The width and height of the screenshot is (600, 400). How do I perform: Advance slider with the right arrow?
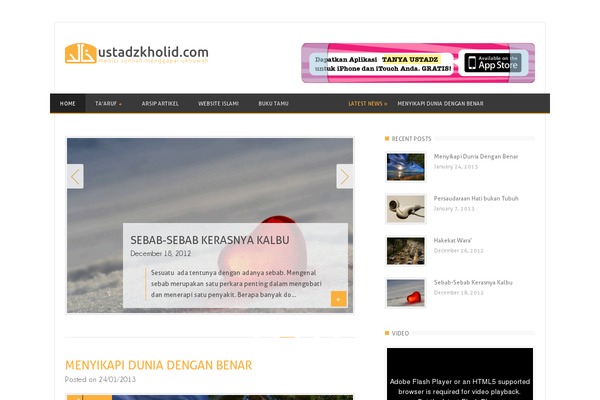344,176
